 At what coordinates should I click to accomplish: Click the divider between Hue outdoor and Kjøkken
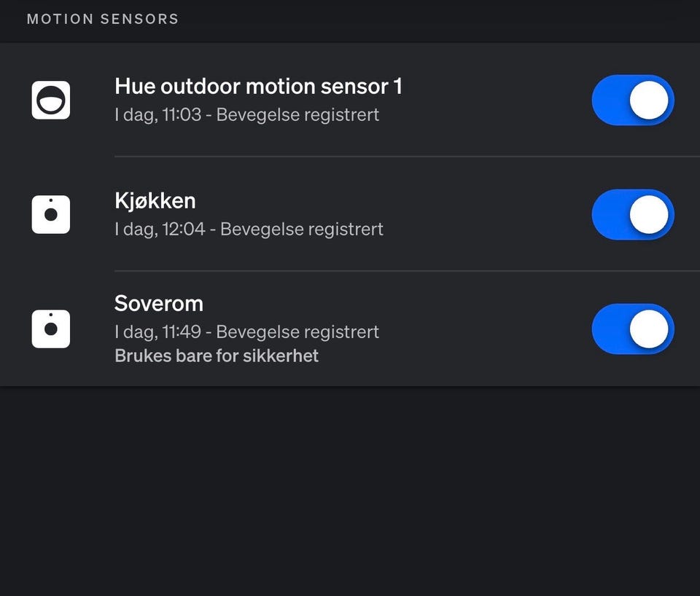pos(407,156)
